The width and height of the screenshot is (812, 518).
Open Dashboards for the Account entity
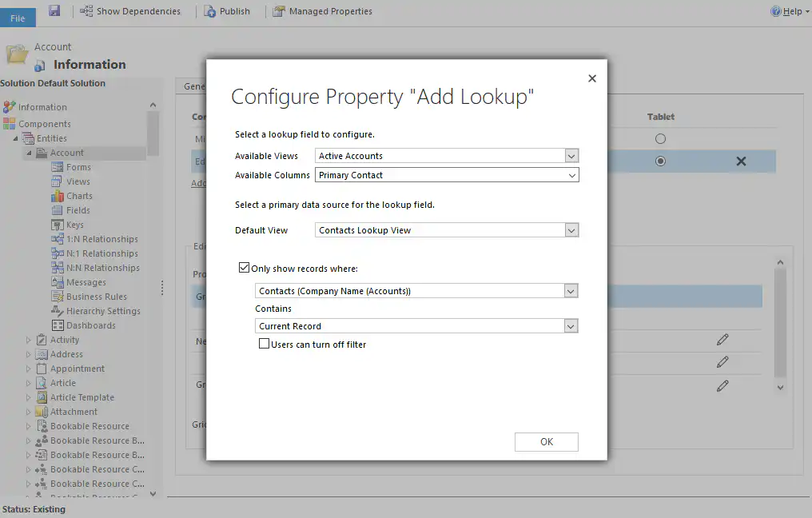coord(86,325)
